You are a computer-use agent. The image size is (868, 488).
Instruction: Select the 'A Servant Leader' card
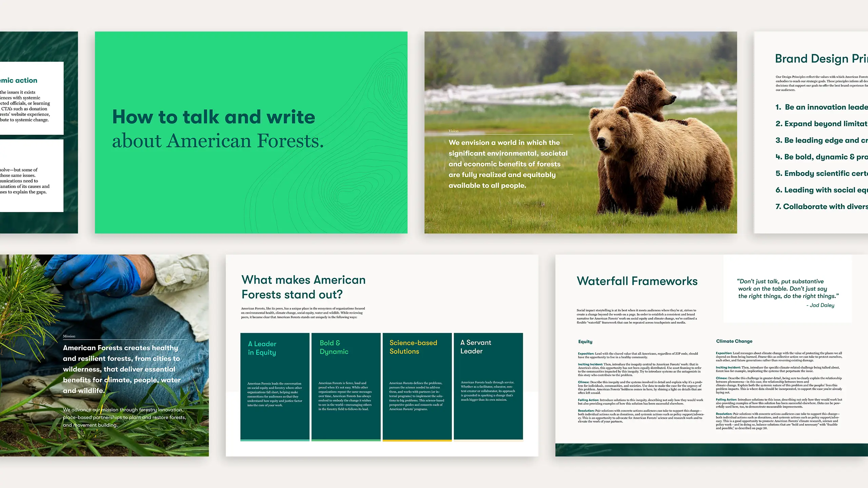489,387
